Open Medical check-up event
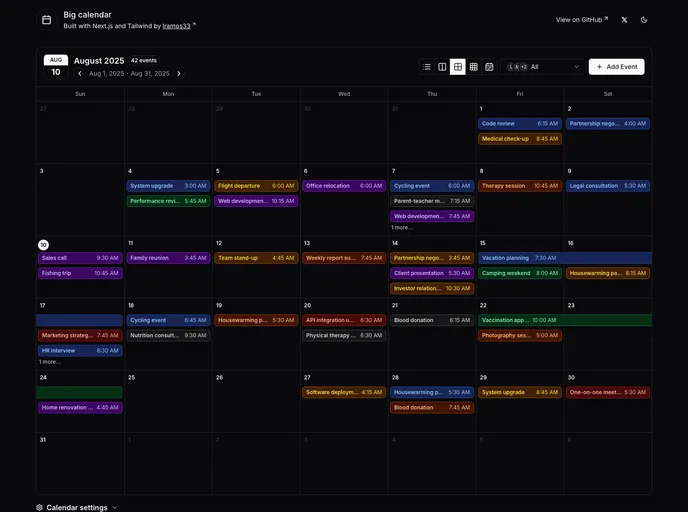This screenshot has width=688, height=512. pos(520,139)
